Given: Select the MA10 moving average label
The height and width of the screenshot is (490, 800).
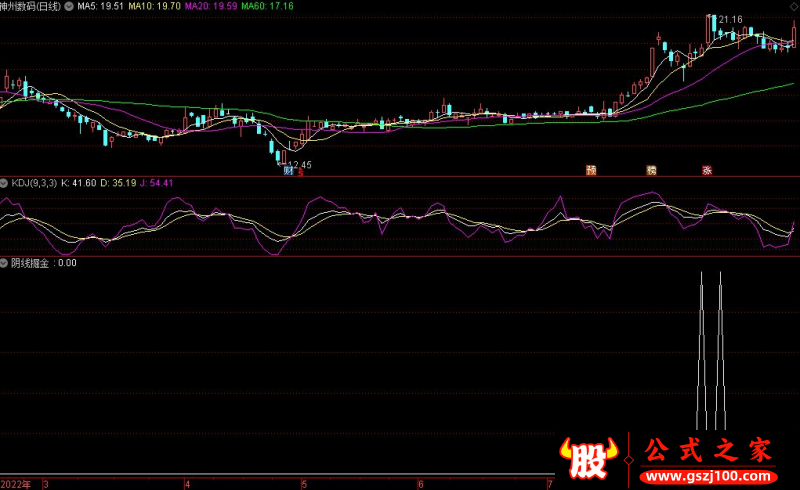Looking at the screenshot, I should click(x=154, y=6).
